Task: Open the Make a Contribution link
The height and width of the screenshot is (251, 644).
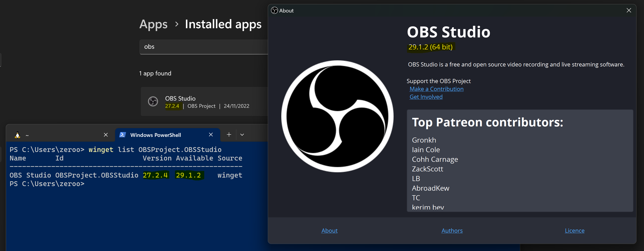Action: pyautogui.click(x=436, y=89)
